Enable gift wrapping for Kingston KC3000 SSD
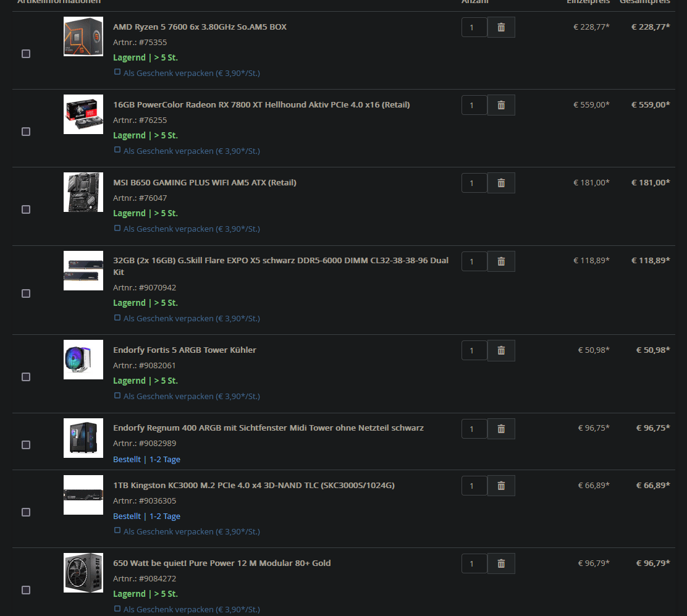 tap(117, 531)
